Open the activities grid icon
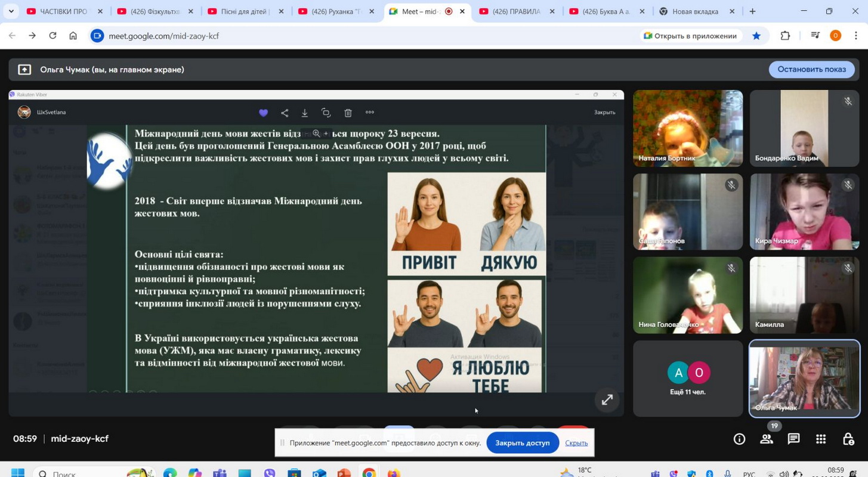The image size is (868, 477). tap(821, 439)
